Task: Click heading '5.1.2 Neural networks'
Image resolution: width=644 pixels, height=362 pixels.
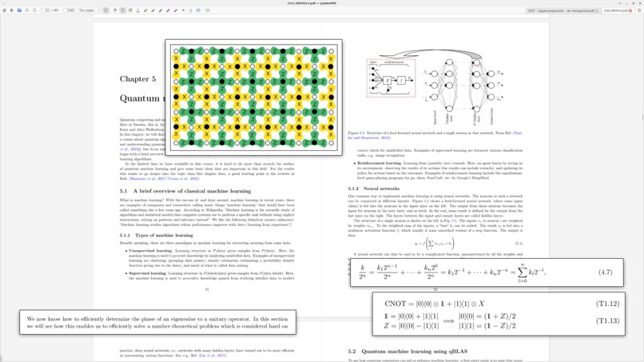Action: [373, 189]
